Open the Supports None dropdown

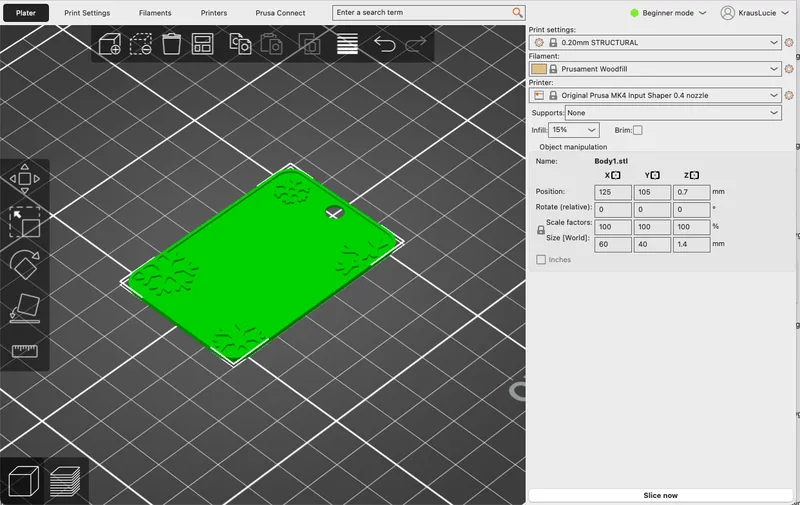[673, 113]
